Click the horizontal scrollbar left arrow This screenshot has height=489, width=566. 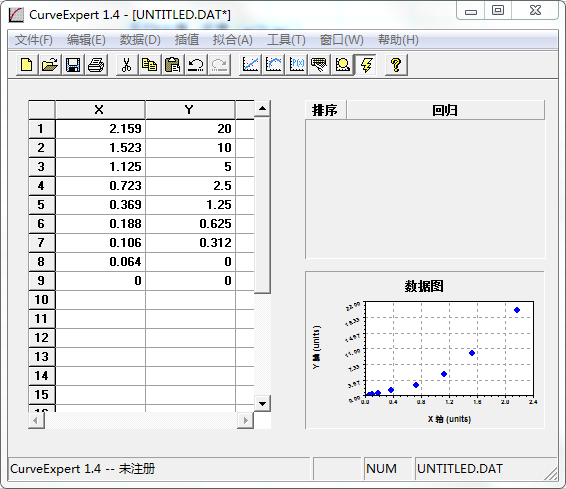36,420
